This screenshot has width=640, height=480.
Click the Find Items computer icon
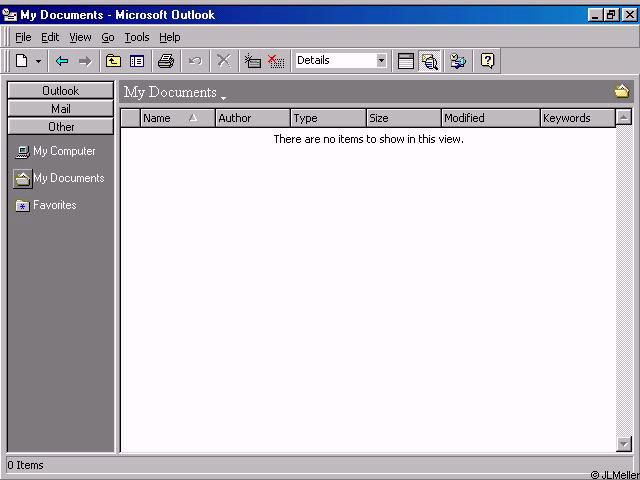click(x=458, y=61)
